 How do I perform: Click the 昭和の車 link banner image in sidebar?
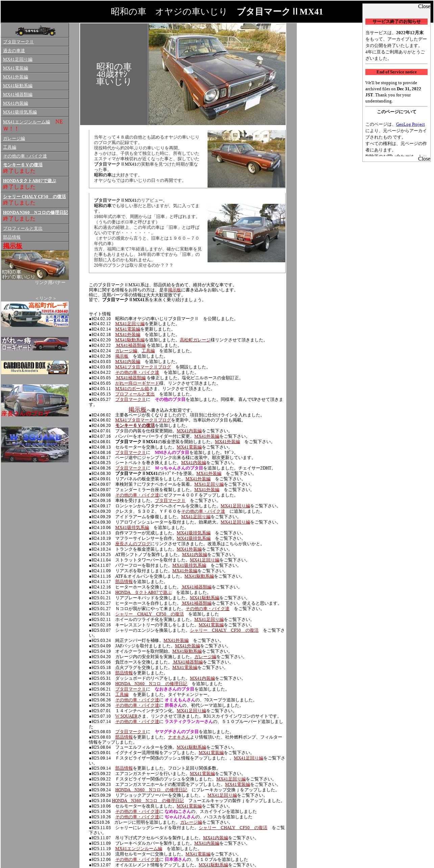click(x=35, y=265)
